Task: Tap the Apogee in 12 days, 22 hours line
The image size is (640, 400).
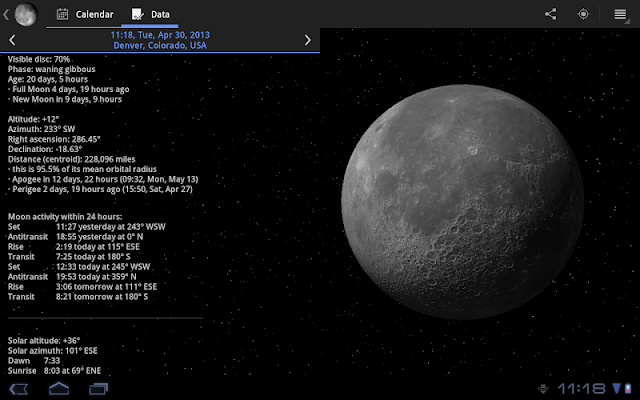Action: 103,179
